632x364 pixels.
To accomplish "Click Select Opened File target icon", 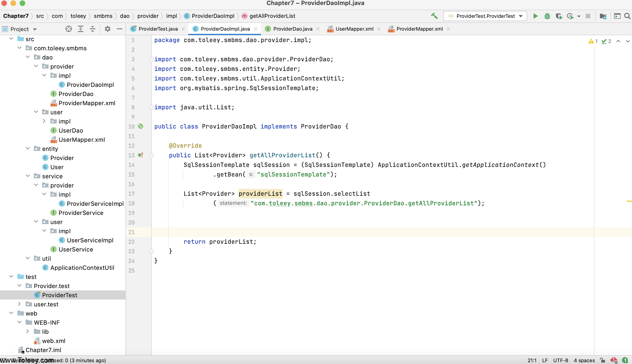I will (x=69, y=29).
